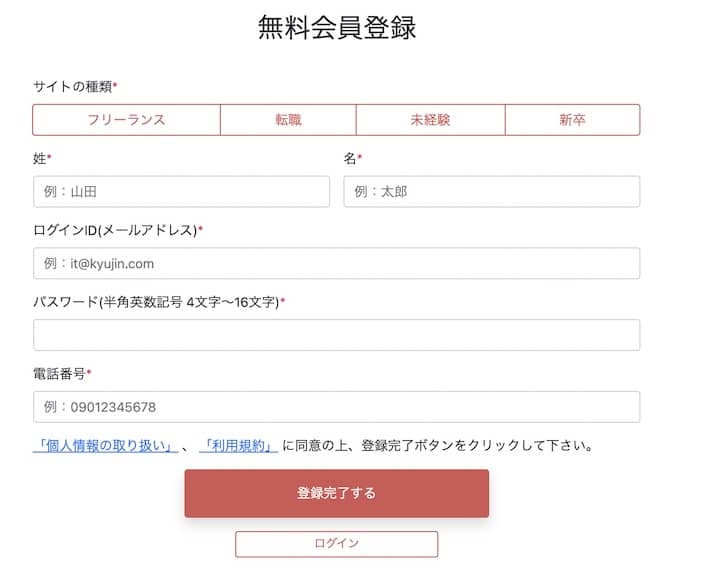Focus the password input box
This screenshot has height=573, width=720.
pos(336,335)
